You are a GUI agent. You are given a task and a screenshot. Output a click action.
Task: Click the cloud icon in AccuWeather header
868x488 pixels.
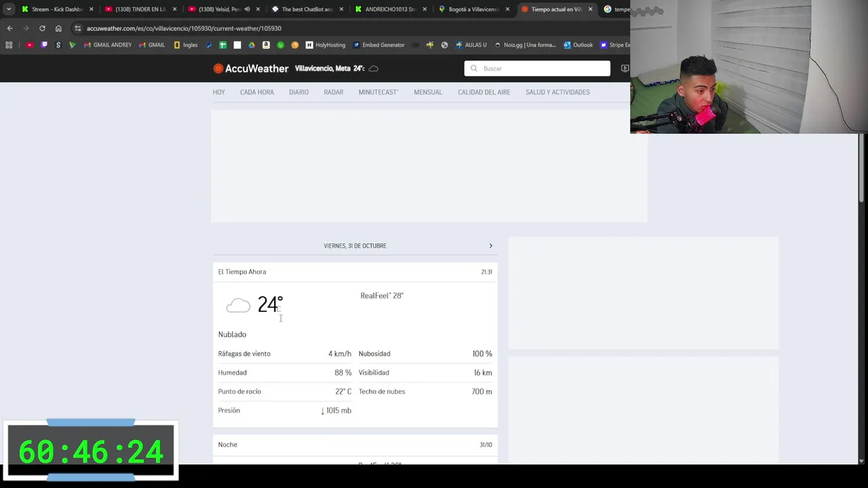click(x=374, y=68)
